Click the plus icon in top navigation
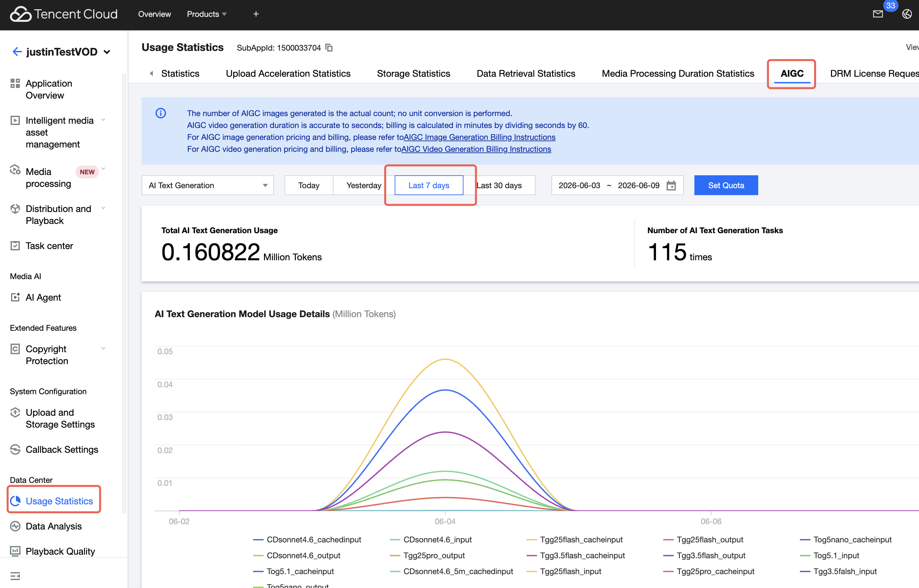This screenshot has height=588, width=919. point(256,14)
